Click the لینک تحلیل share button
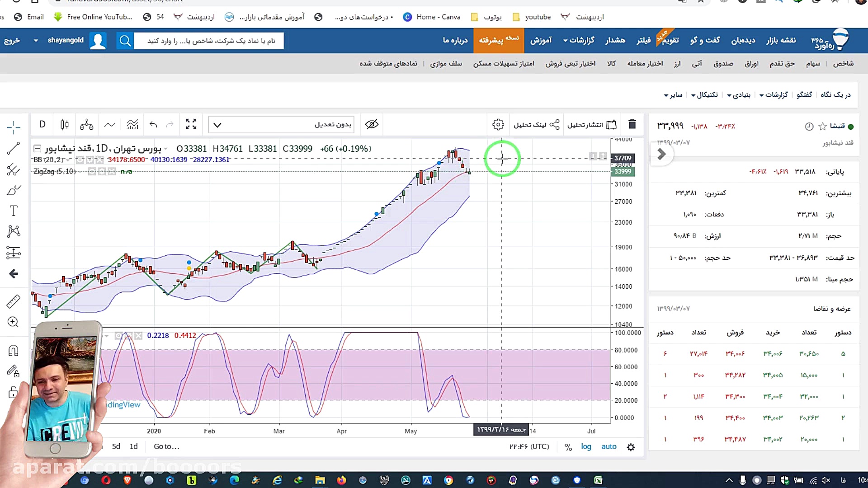The image size is (868, 488). [536, 125]
